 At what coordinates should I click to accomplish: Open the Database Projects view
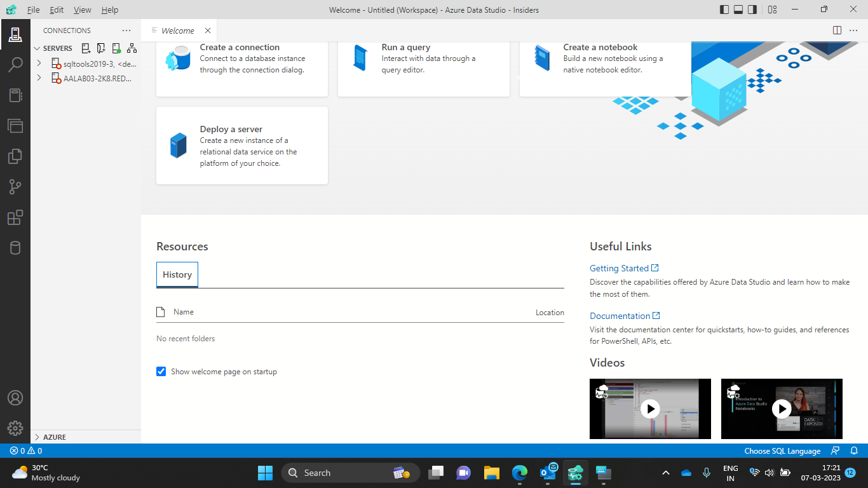pos(15,248)
